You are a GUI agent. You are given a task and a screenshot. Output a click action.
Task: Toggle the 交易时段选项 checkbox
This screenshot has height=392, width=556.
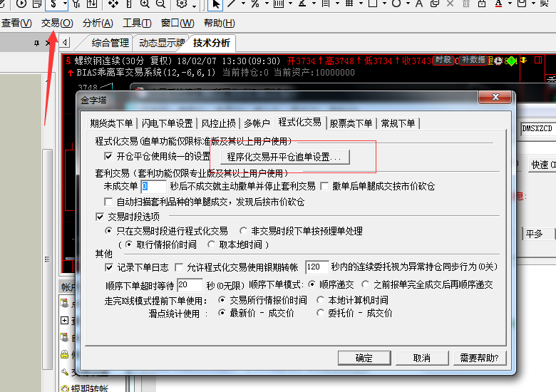point(100,217)
